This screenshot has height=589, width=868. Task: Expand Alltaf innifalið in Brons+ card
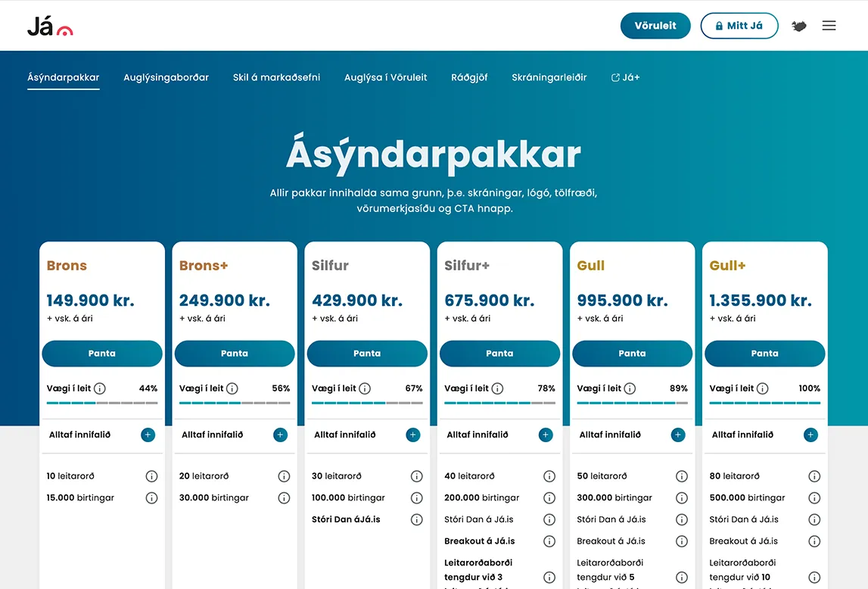click(280, 435)
